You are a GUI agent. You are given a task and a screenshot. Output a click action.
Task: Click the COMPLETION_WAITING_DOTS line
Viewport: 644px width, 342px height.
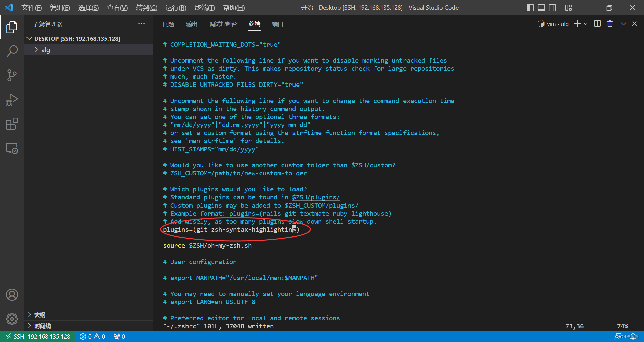point(222,44)
